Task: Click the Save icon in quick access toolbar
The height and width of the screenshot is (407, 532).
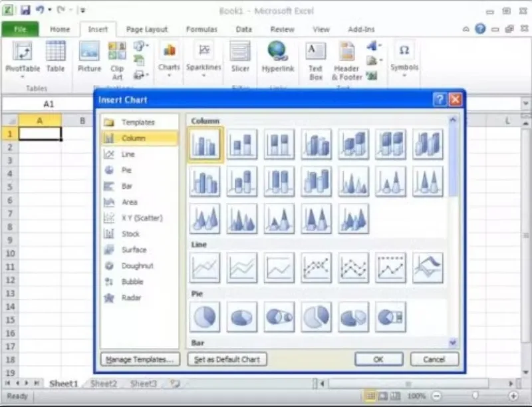Action: (x=25, y=10)
